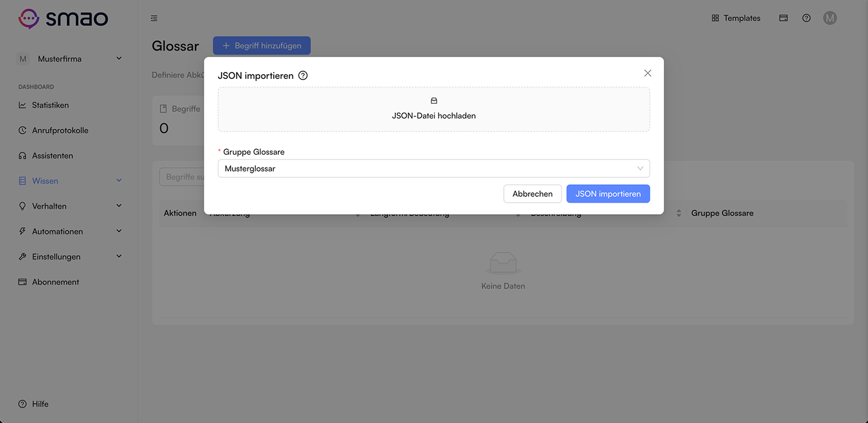Click the Begriffe card document icon
Viewport: 868px width, 423px height.
[163, 109]
